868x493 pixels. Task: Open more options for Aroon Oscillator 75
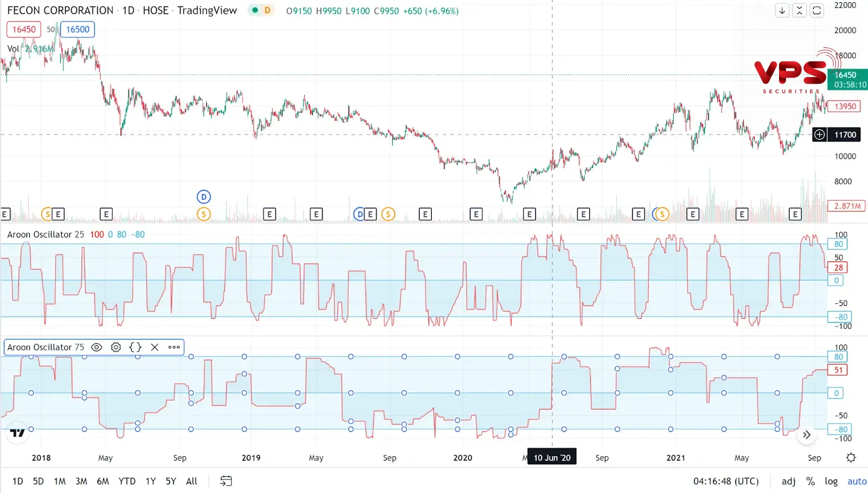[x=174, y=347]
